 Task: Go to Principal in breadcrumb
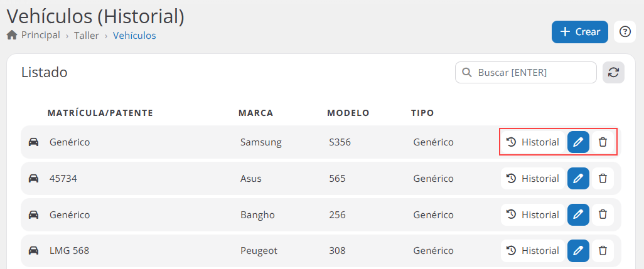tap(40, 36)
